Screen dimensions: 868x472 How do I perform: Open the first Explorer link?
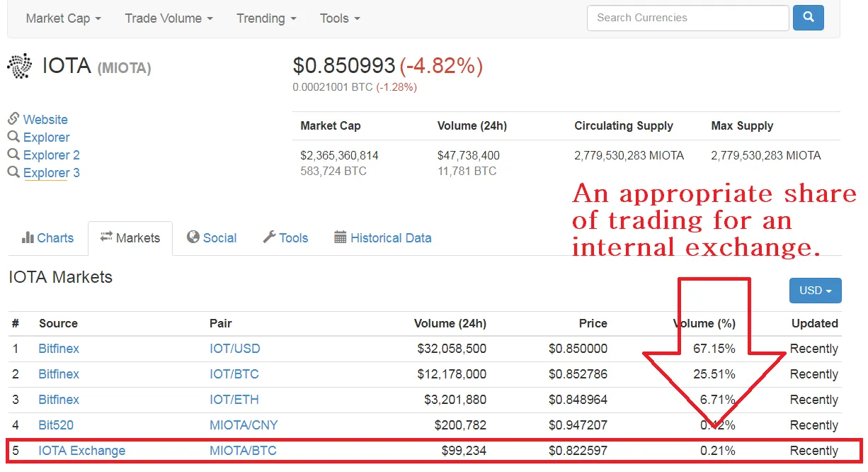46,137
